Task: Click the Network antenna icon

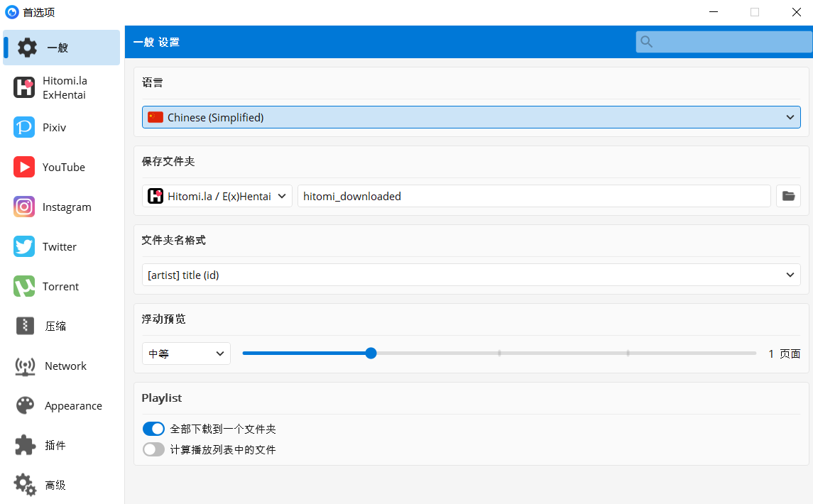Action: [25, 366]
